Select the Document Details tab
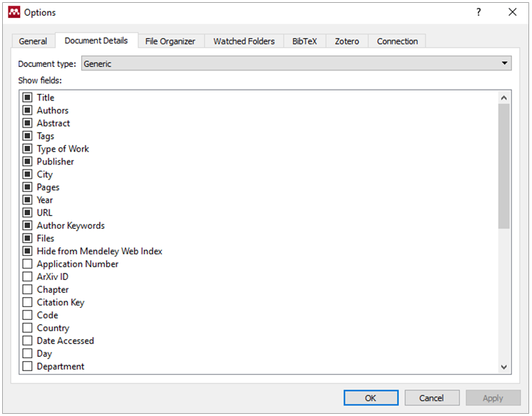Image resolution: width=532 pixels, height=416 pixels. [96, 41]
